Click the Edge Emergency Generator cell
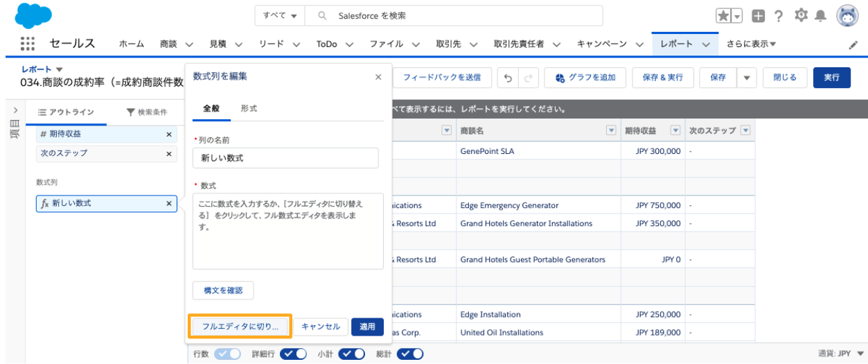 pyautogui.click(x=539, y=205)
